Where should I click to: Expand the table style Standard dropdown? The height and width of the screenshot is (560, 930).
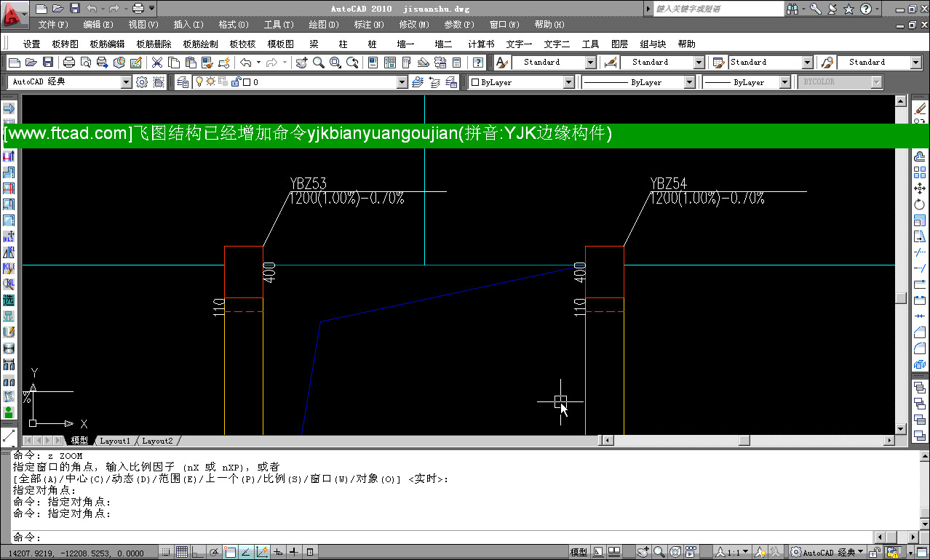807,63
